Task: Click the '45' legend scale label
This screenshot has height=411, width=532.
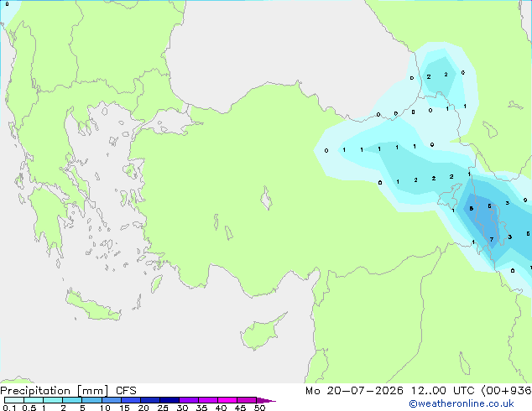Action: point(240,408)
